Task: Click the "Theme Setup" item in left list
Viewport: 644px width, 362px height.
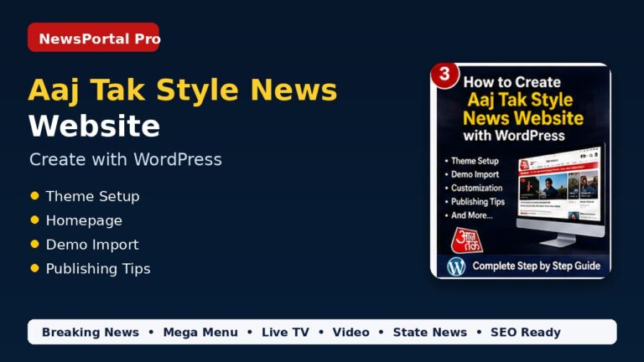Action: click(92, 196)
